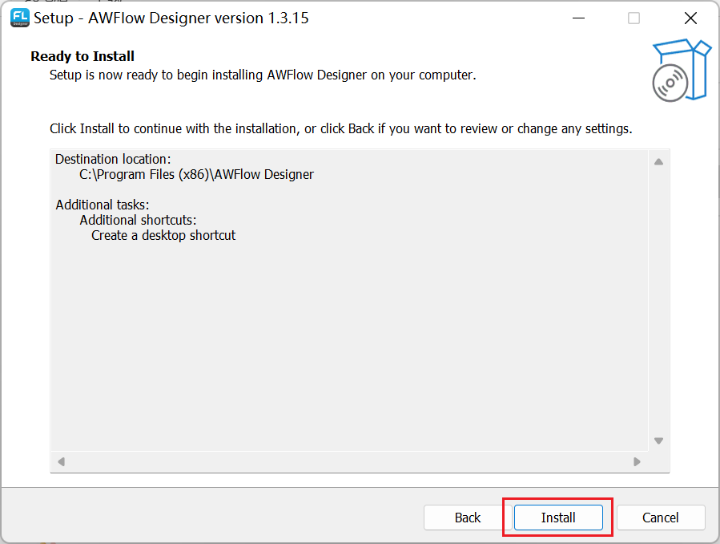Image resolution: width=720 pixels, height=544 pixels.
Task: Click the scroll up arrow in summary box
Action: pos(658,162)
